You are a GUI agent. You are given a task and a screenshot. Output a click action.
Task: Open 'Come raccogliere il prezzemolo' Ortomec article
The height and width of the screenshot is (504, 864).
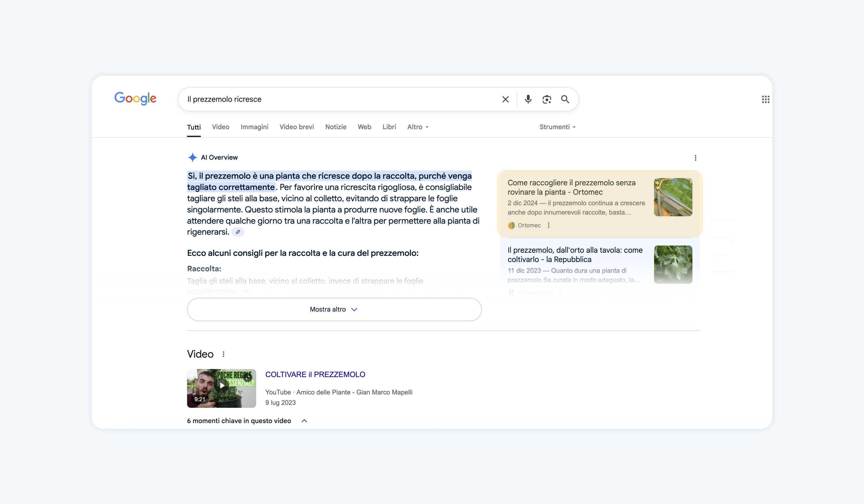click(571, 187)
